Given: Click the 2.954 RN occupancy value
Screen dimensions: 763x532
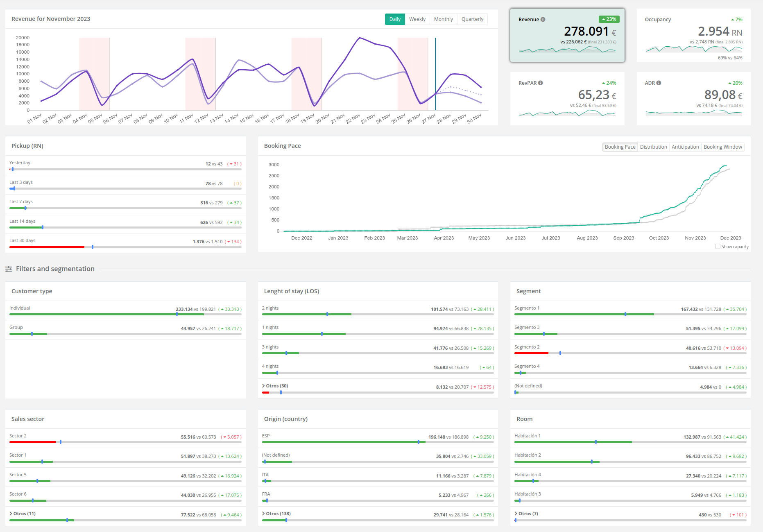Looking at the screenshot, I should pyautogui.click(x=720, y=32).
